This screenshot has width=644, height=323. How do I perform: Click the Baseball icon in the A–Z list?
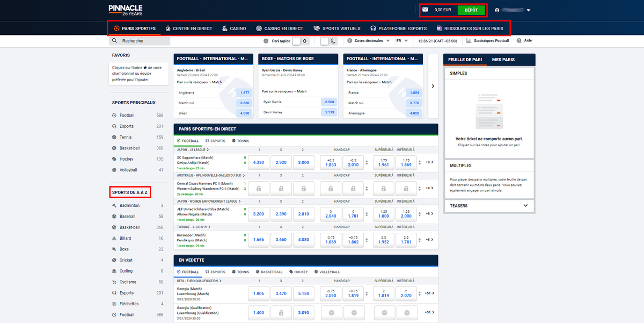click(x=114, y=217)
